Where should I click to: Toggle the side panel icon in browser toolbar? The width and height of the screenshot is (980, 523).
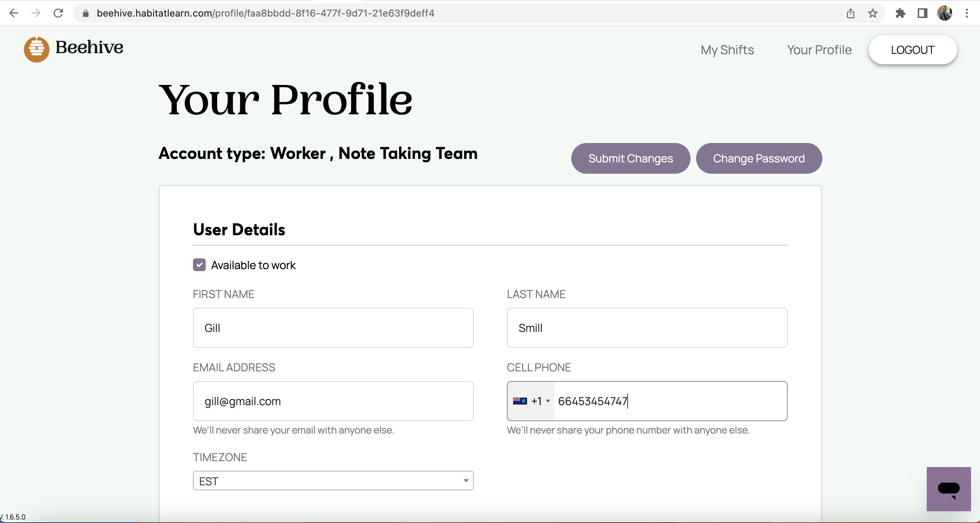[923, 13]
